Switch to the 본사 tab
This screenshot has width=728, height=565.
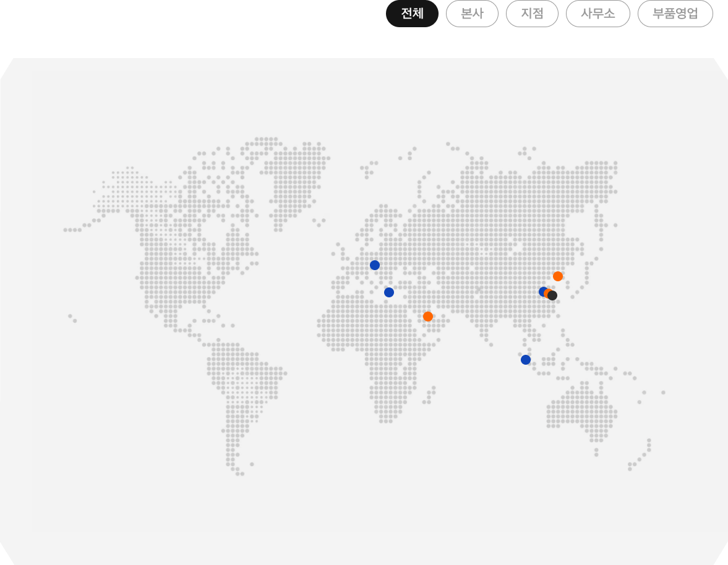[472, 14]
